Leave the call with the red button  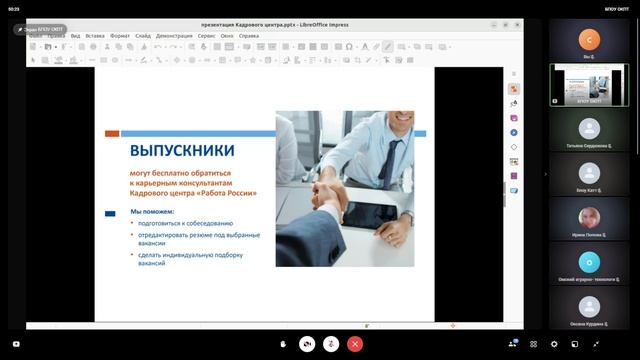(355, 344)
